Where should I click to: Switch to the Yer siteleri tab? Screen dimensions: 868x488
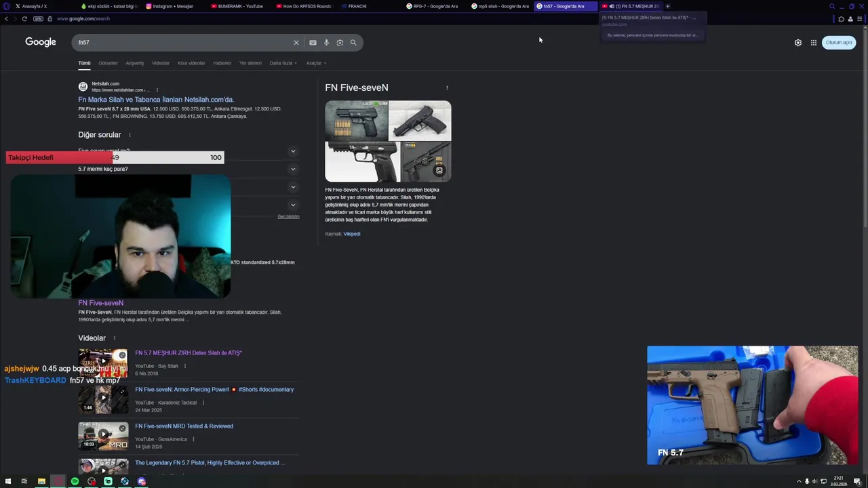coord(250,63)
